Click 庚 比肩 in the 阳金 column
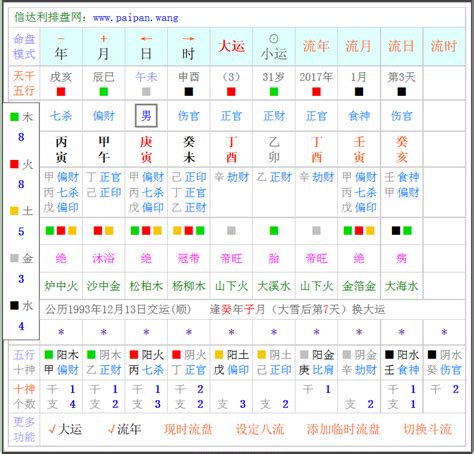474x454 pixels. pos(316,370)
